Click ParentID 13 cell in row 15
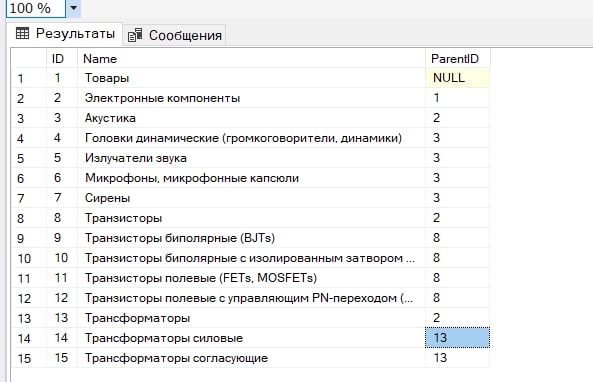593x382 pixels. [x=458, y=358]
